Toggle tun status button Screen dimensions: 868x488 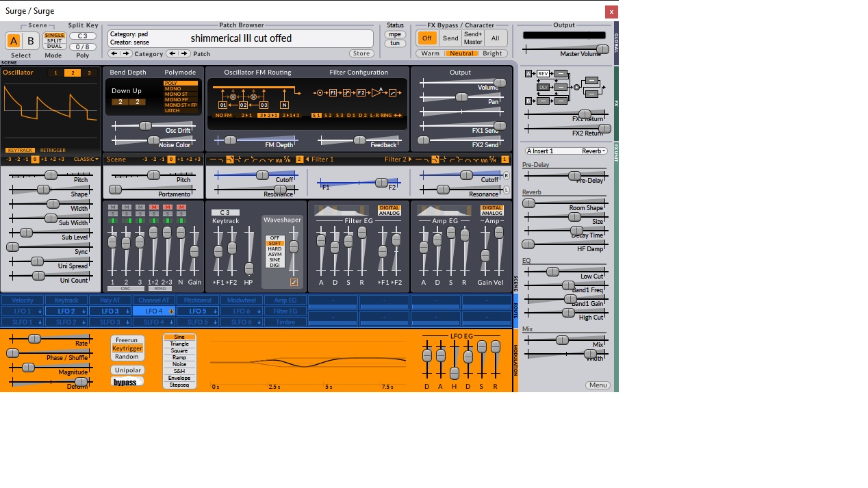395,44
